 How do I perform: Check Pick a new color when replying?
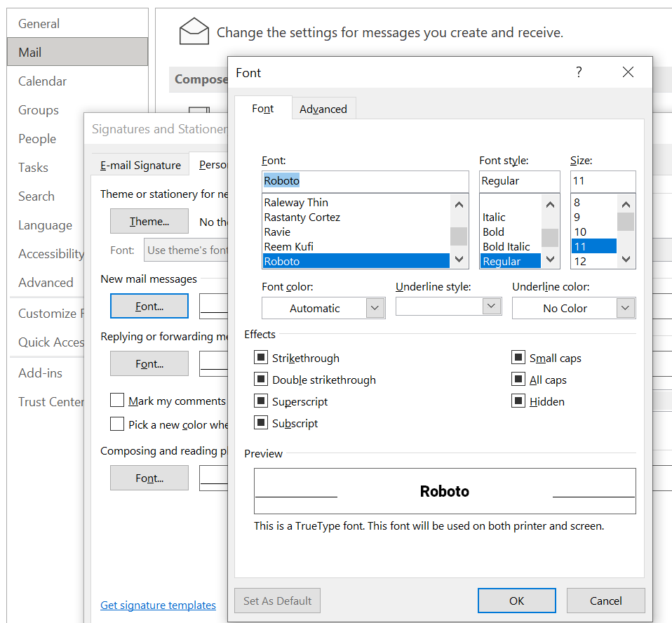coord(117,424)
